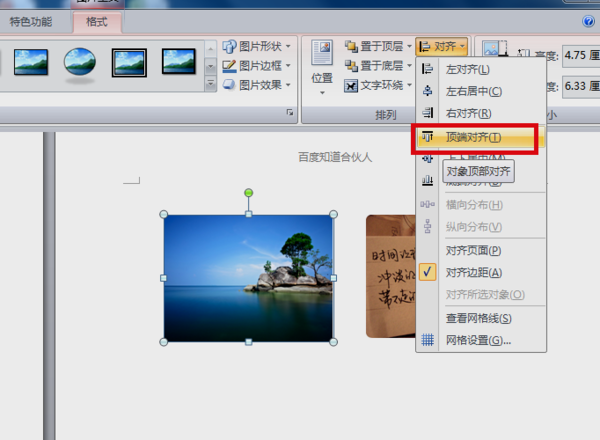The image size is (600, 440).
Task: Edit the width field showing 6.33
Action: point(581,86)
